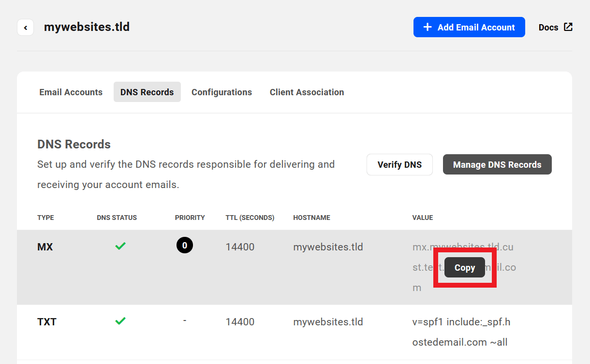Click the back arrow next to mywebsites.tld
The image size is (590, 364).
[x=25, y=27]
